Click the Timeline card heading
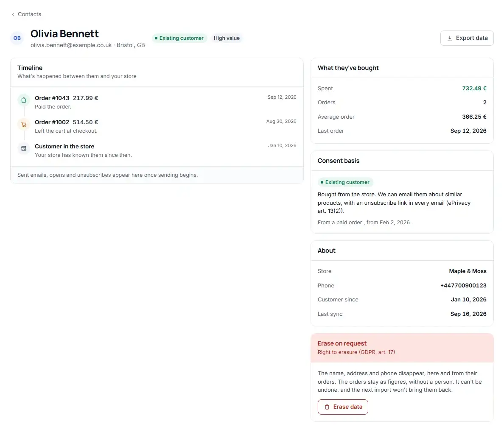This screenshot has width=504, height=432. click(30, 68)
